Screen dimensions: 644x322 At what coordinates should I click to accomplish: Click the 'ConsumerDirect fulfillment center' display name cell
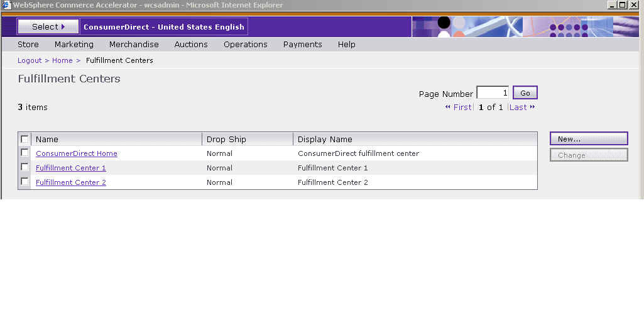tap(358, 153)
